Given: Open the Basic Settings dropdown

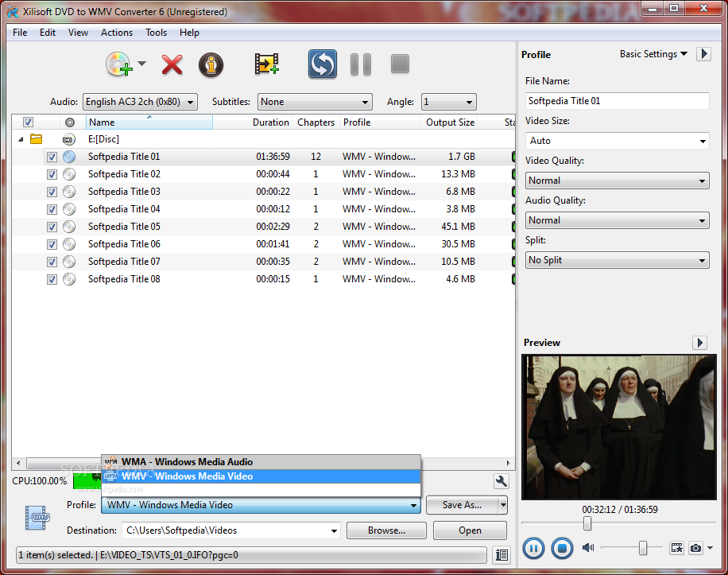Looking at the screenshot, I should [x=654, y=54].
